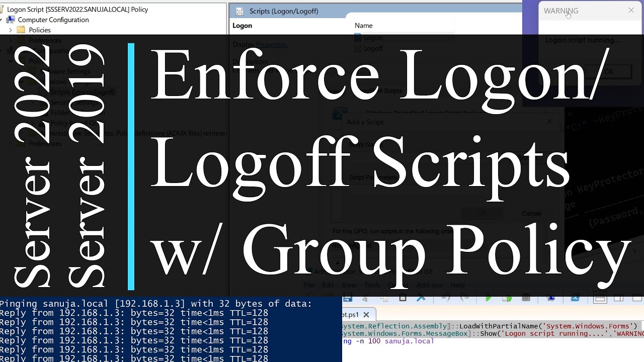Expand the Preferences tree node
Image resolution: width=644 pixels, height=362 pixels.
10,40
